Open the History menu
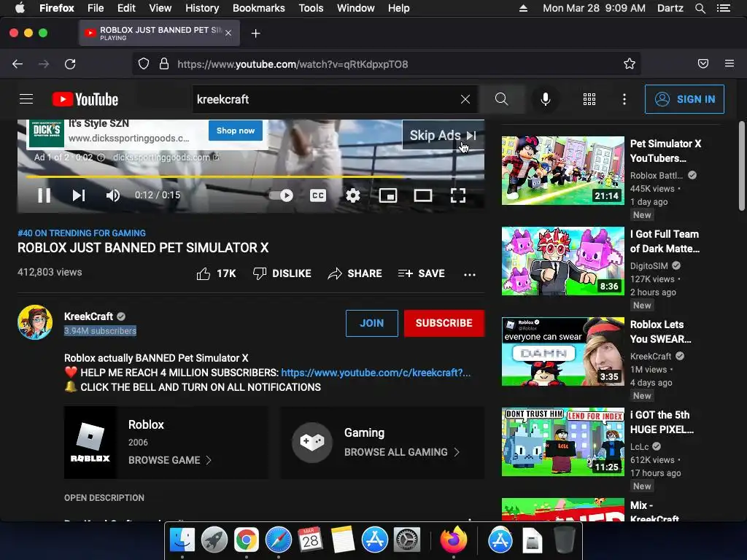The image size is (747, 560). click(202, 8)
